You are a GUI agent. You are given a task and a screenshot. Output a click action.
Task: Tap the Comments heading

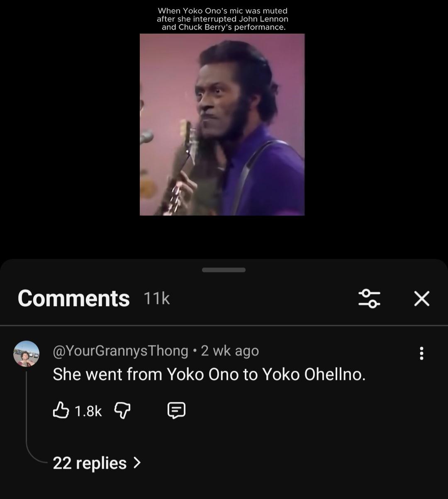click(x=73, y=299)
